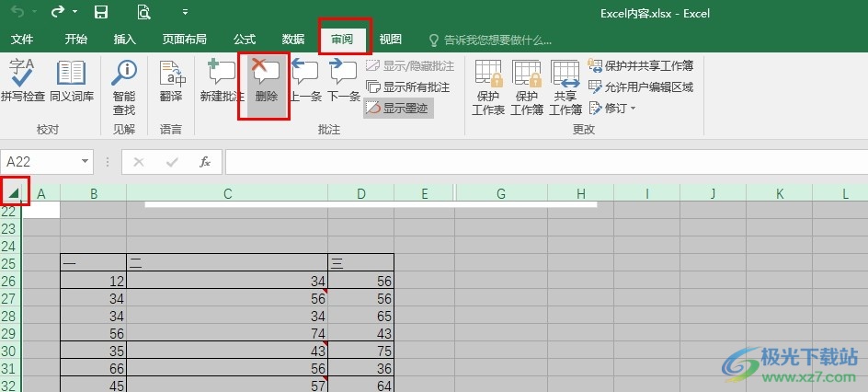Click Share Workbook (共享工作簿)

click(x=565, y=87)
